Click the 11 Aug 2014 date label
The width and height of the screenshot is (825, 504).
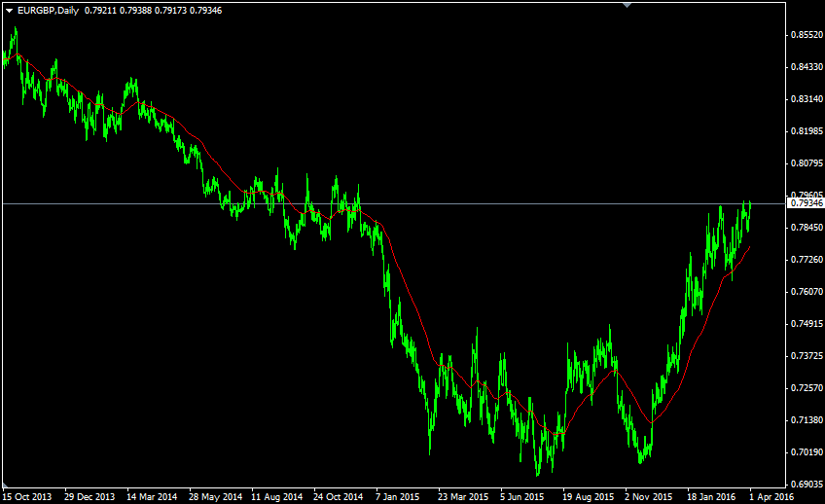pyautogui.click(x=276, y=496)
